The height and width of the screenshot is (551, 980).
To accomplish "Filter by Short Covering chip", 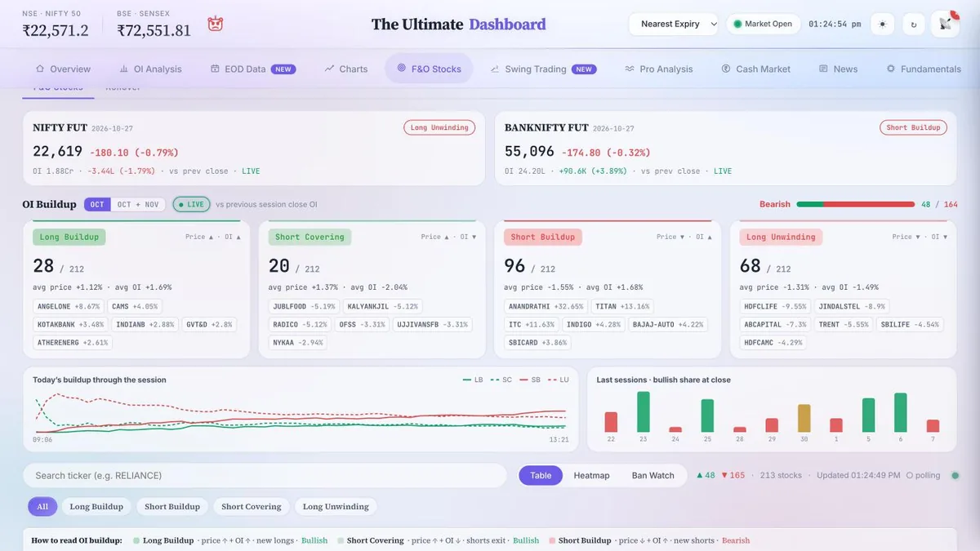I will point(252,507).
